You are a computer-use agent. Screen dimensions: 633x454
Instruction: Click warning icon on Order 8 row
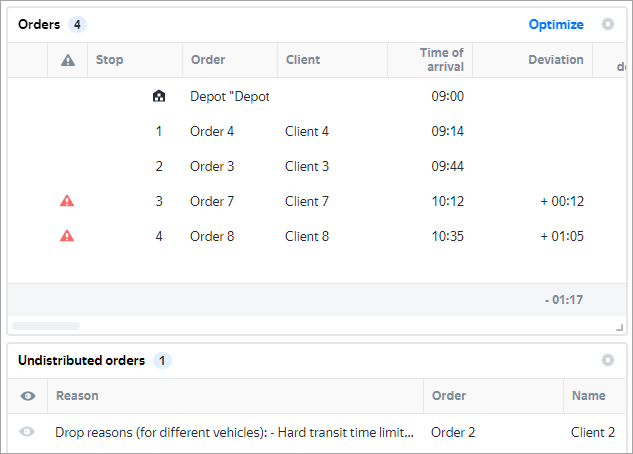click(x=67, y=237)
